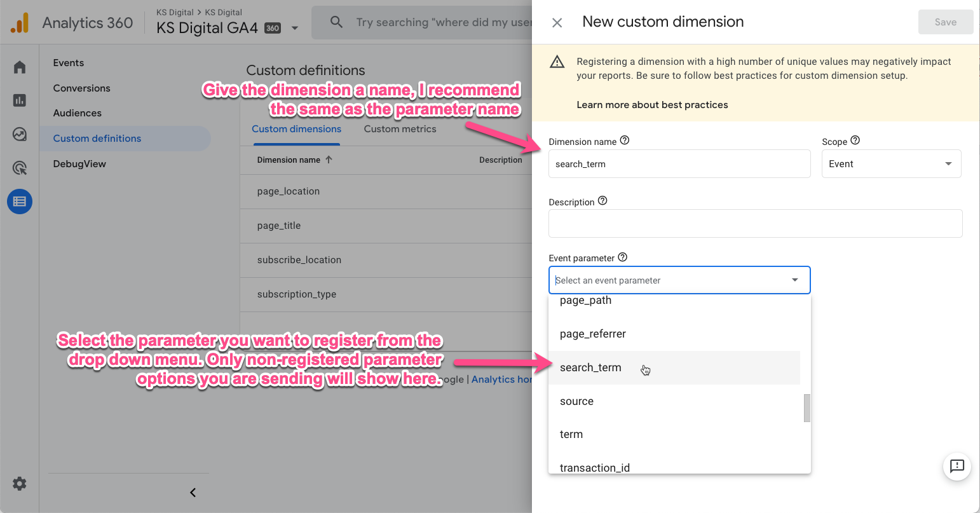Open the Configure table icon

20,202
